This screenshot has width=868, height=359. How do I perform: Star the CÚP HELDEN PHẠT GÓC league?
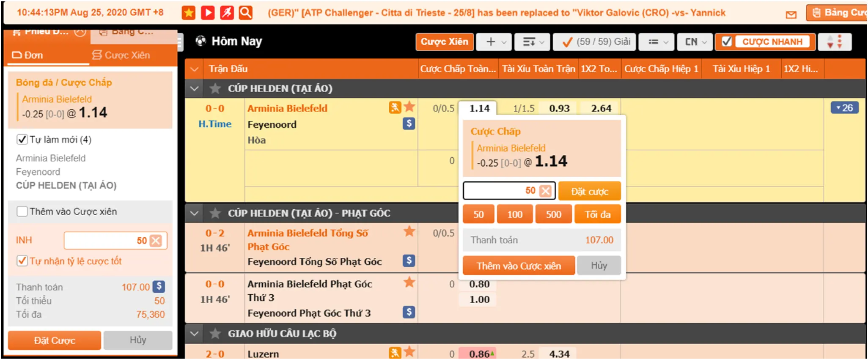(215, 213)
